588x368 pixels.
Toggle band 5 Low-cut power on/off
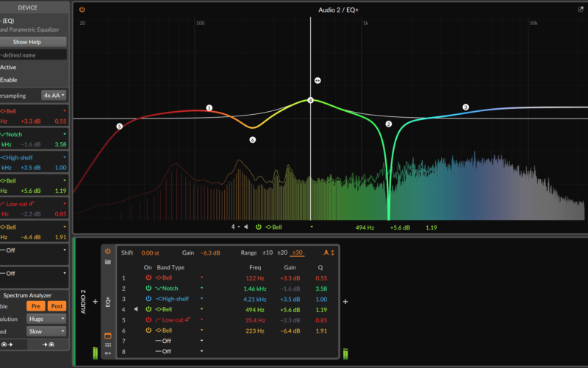[148, 319]
